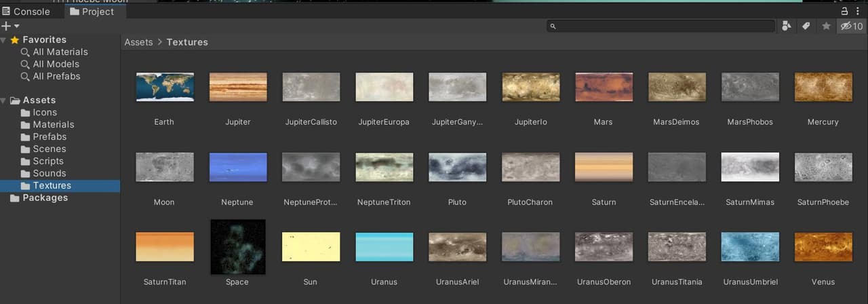The image size is (868, 304).
Task: Open the create asset plus dropdown
Action: click(10, 26)
